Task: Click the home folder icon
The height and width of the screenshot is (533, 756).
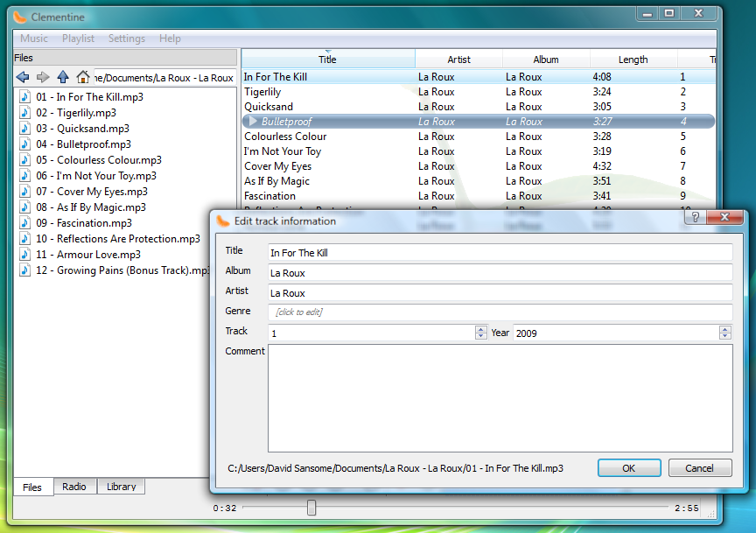Action: 83,77
